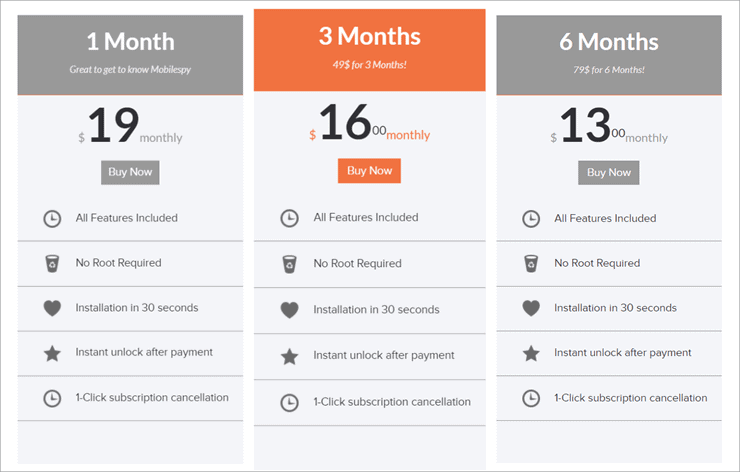Image resolution: width=740 pixels, height=472 pixels.
Task: Click the heart icon in 1 Month plan
Action: 52,308
